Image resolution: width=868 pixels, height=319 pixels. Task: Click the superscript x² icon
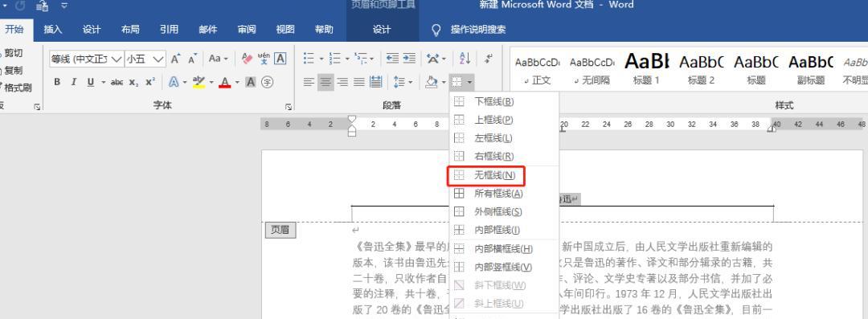coord(150,82)
